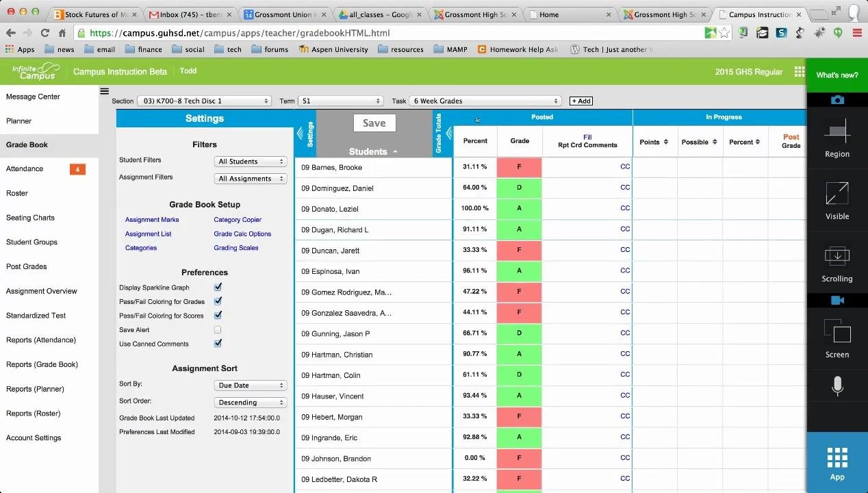Switch to the Inbox (745) Gmail tab

(189, 14)
